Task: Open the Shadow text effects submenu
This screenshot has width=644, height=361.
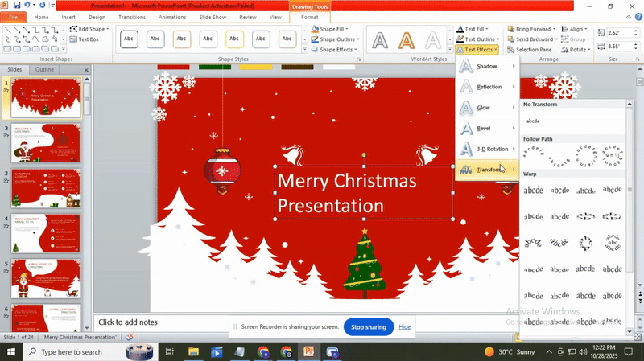Action: tap(487, 66)
